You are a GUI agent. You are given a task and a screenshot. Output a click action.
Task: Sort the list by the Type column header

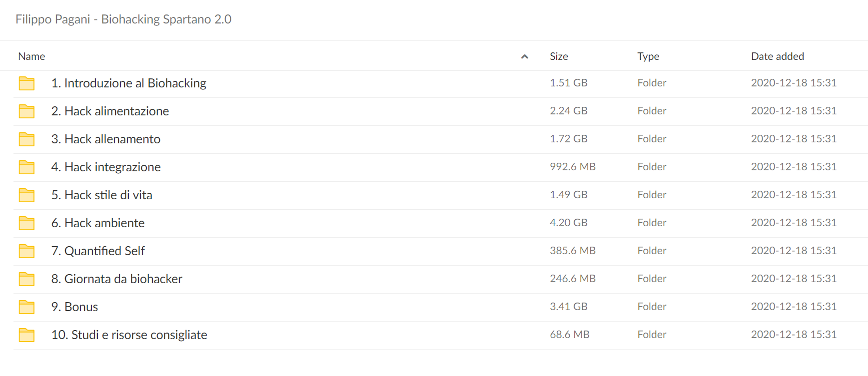[648, 56]
